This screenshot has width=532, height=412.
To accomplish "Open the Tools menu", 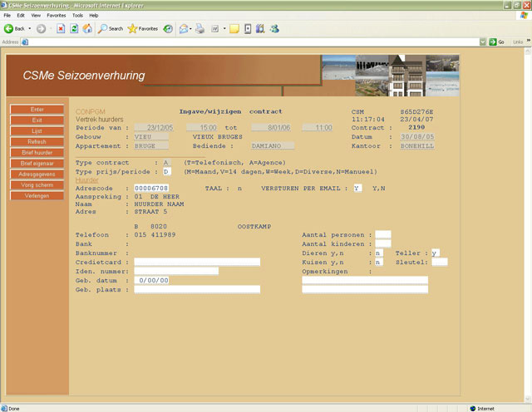I will [x=77, y=15].
